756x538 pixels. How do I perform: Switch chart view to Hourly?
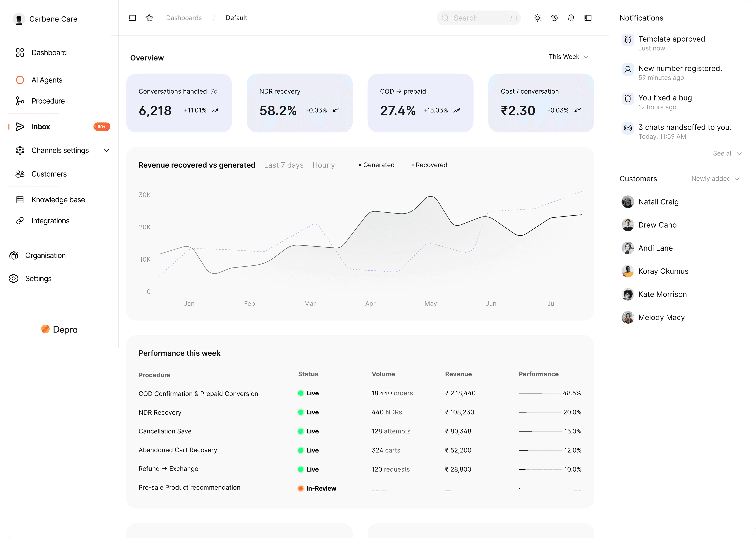[x=323, y=165]
